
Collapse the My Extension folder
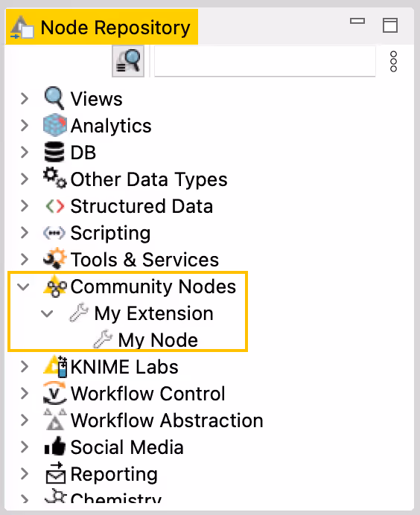point(47,313)
